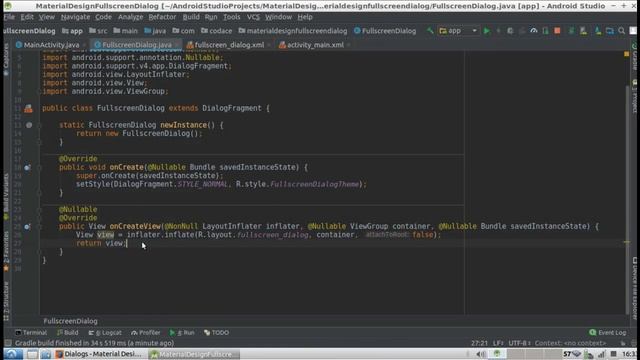Click override gutter icon beside onCreateView method

pyautogui.click(x=27, y=226)
